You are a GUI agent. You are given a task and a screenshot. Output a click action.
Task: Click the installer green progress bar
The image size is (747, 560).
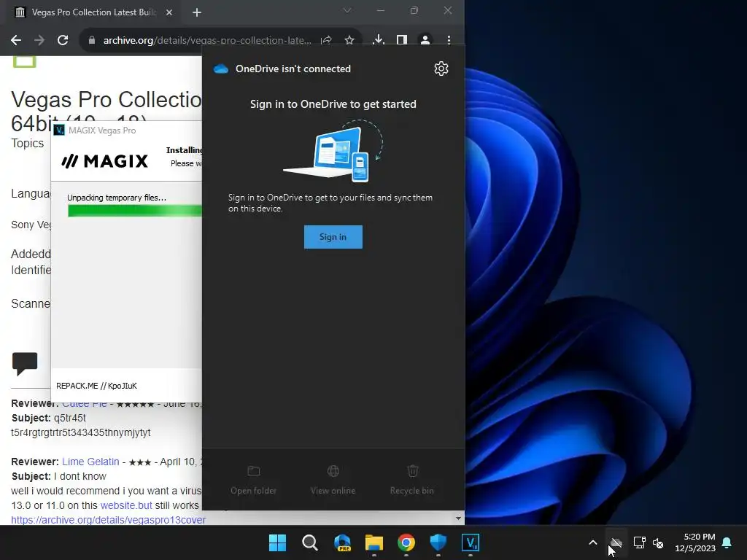click(135, 211)
